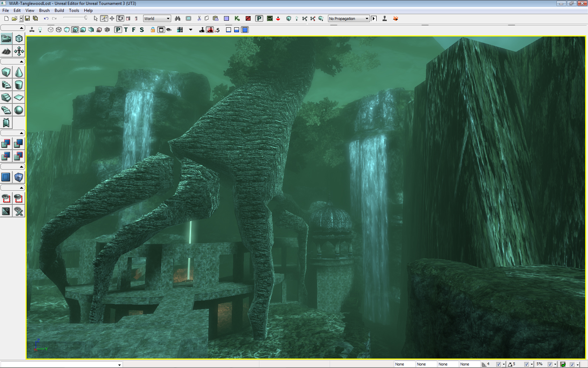Image resolution: width=588 pixels, height=368 pixels.
Task: Cut the selected actor with scissors
Action: tap(199, 19)
